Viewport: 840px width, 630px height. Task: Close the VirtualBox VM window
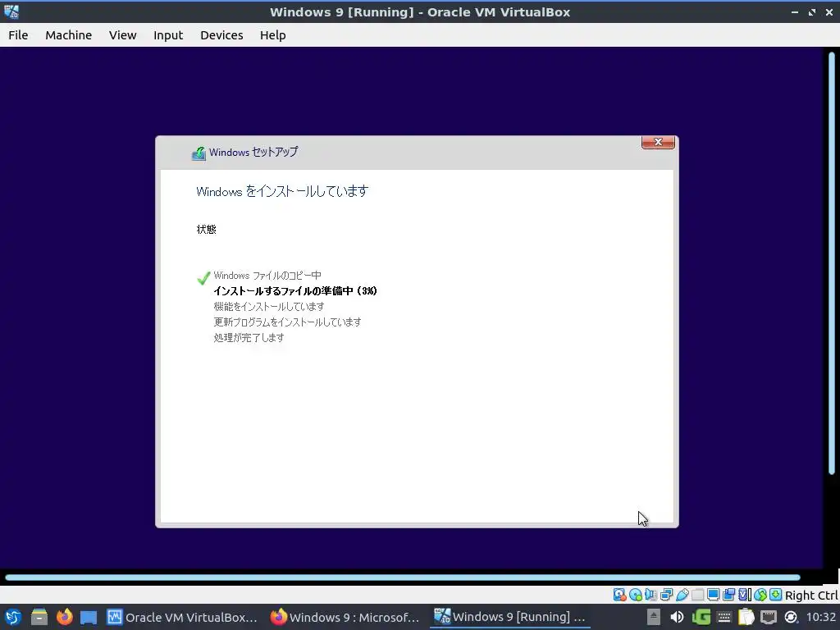click(829, 11)
